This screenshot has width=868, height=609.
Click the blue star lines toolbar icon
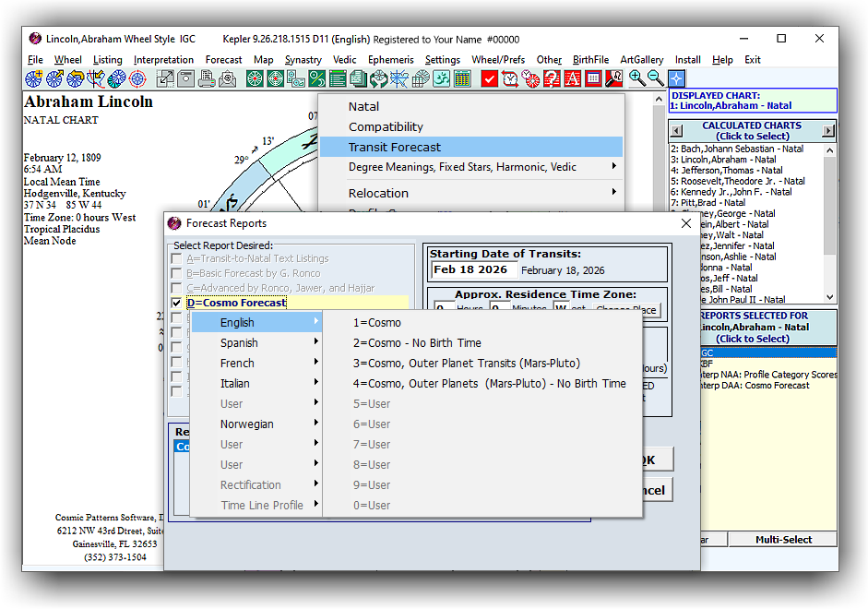(x=399, y=78)
